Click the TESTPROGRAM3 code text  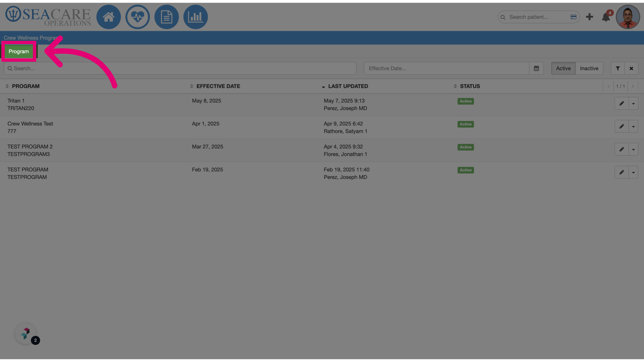29,154
